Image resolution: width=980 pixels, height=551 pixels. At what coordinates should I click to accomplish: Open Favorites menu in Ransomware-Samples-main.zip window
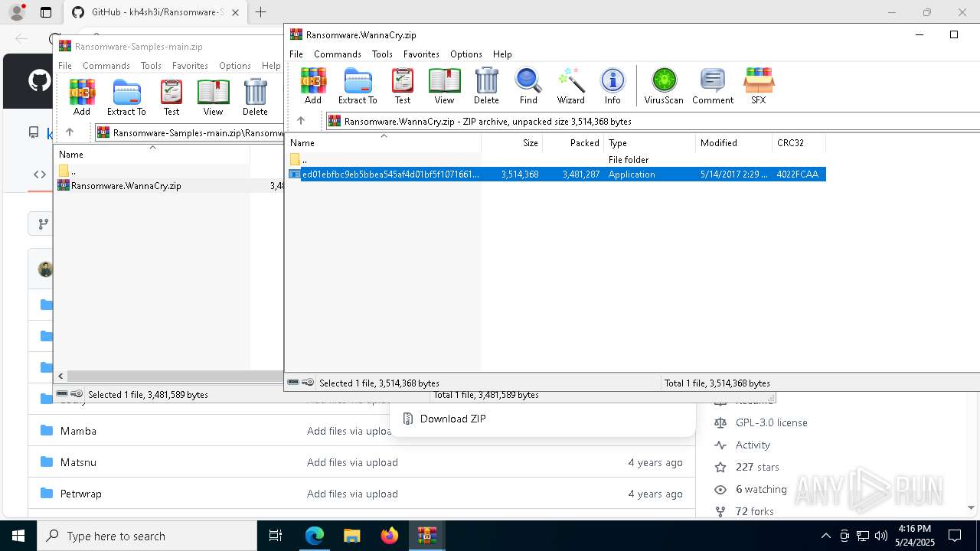(x=190, y=66)
